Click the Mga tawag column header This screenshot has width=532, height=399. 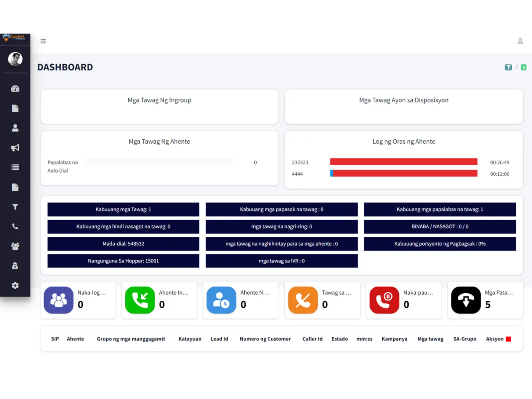(x=431, y=339)
